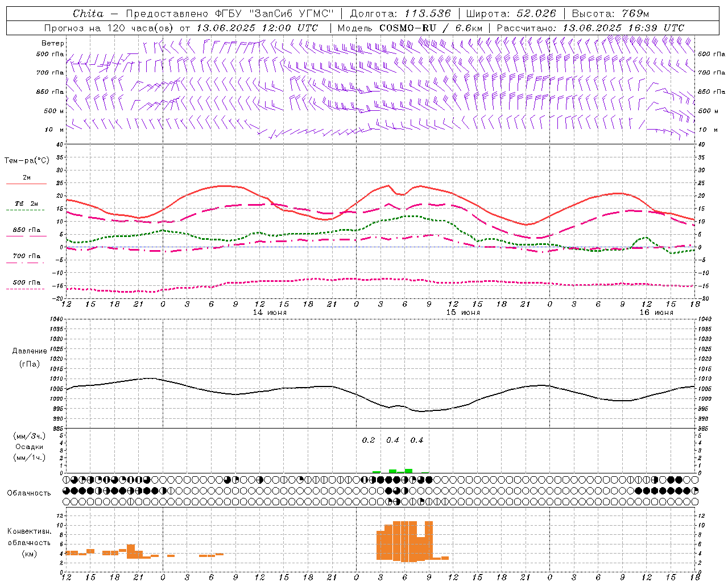Select the "Осадки" precipitation label
Screen dimensions: 728x582
(30, 447)
